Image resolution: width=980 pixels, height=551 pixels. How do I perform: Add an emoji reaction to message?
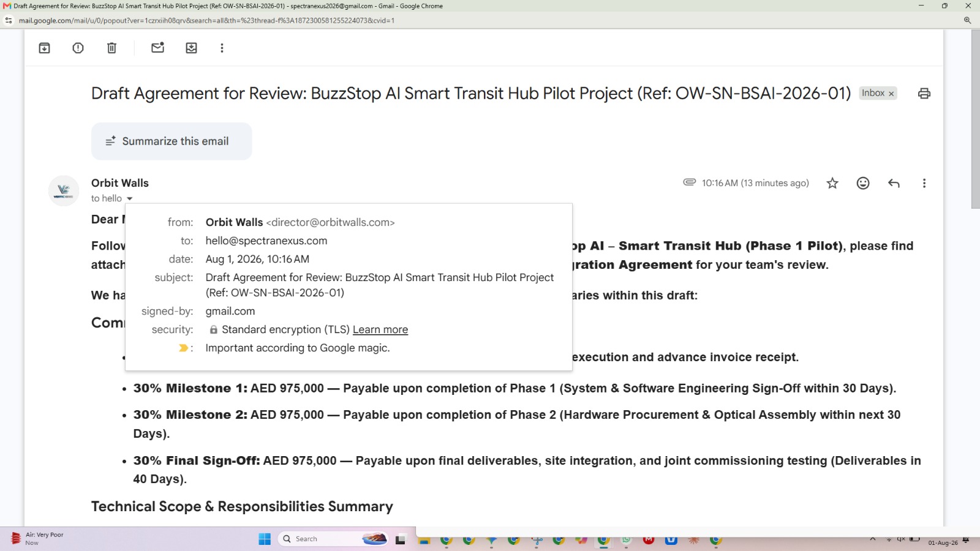[x=863, y=183]
